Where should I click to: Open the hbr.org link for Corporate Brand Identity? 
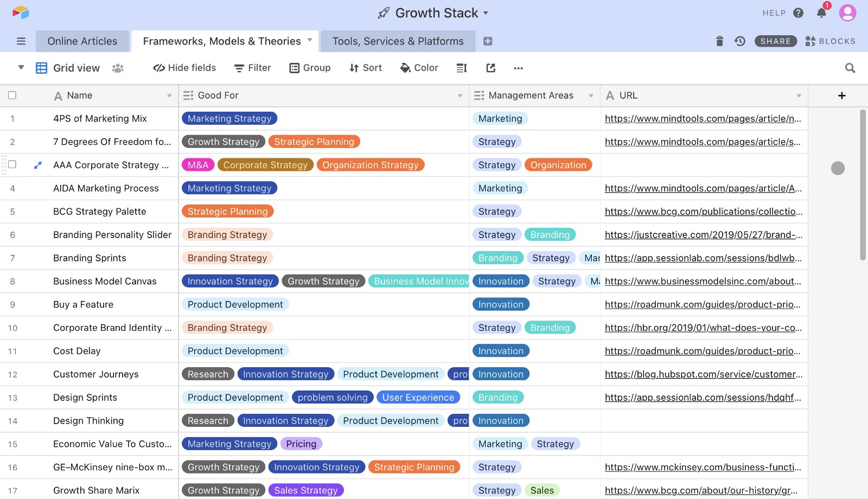[704, 328]
